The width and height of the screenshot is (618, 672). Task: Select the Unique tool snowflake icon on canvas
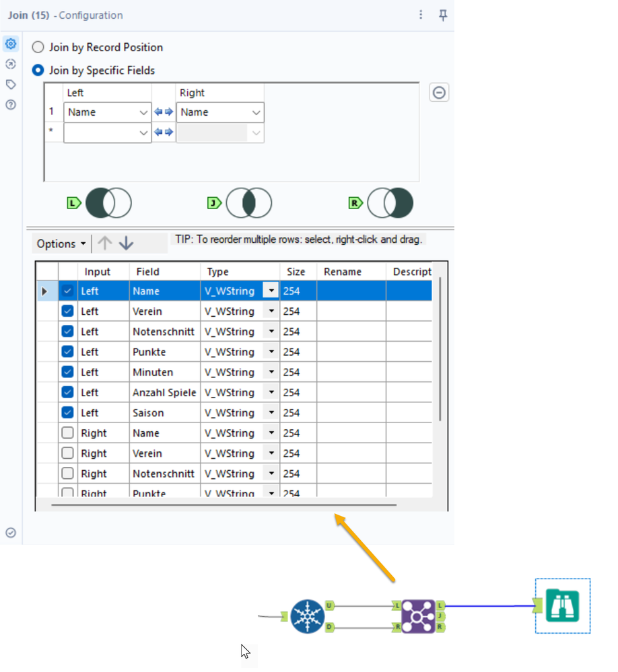[307, 616]
